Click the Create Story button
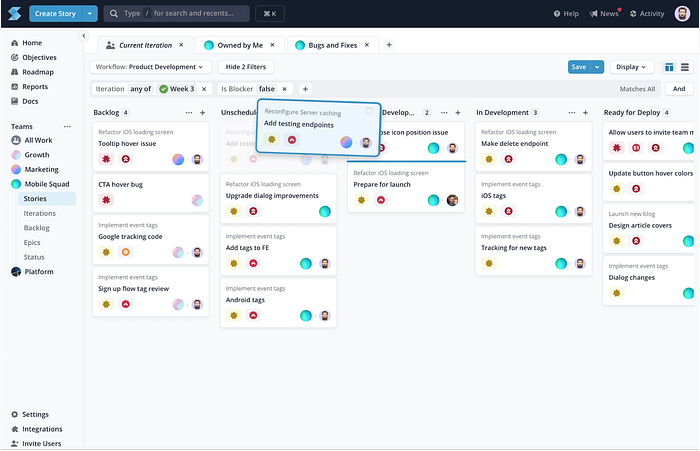Screen dimensions: 700x451 click(55, 14)
